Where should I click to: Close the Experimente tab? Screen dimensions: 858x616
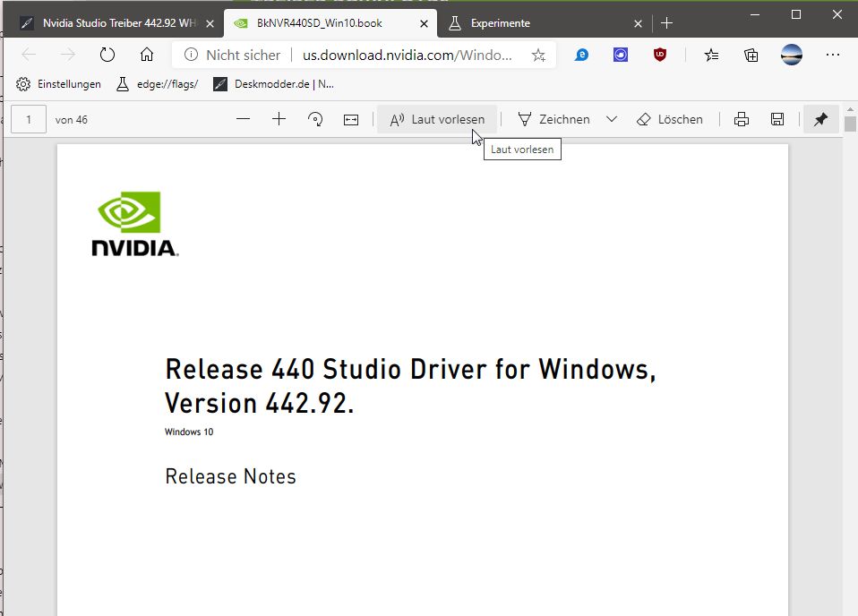(638, 23)
